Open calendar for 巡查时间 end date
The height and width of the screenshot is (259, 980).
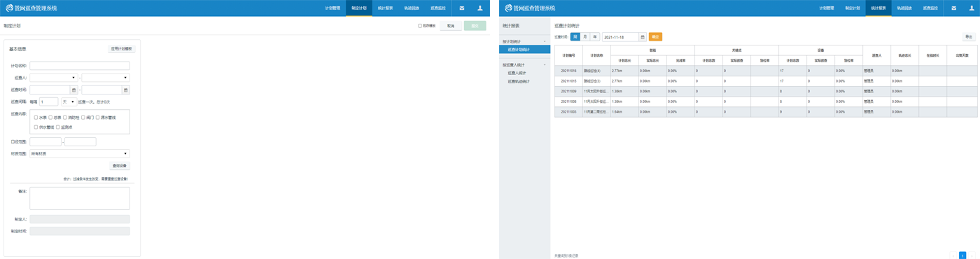(x=126, y=90)
